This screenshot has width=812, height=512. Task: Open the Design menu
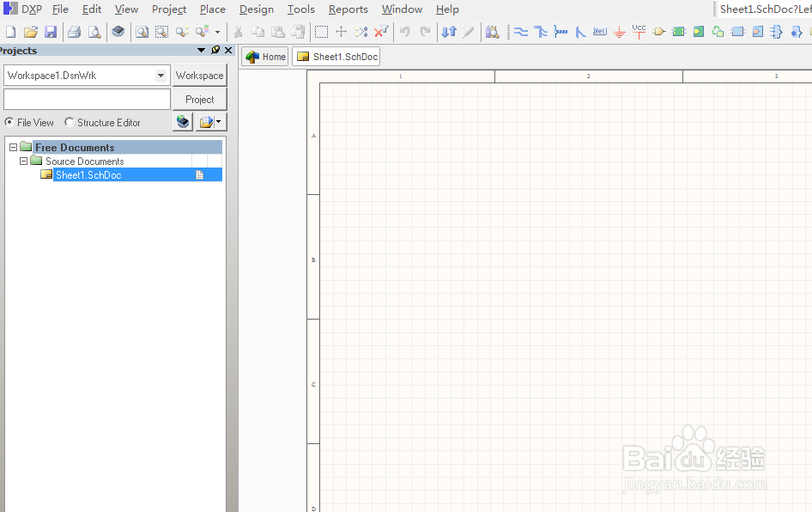pos(257,9)
